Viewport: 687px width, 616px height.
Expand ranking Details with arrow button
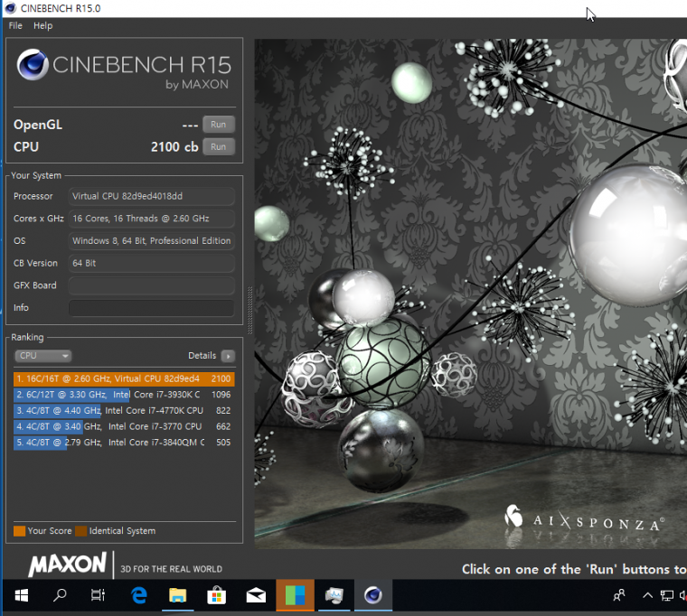click(x=228, y=356)
